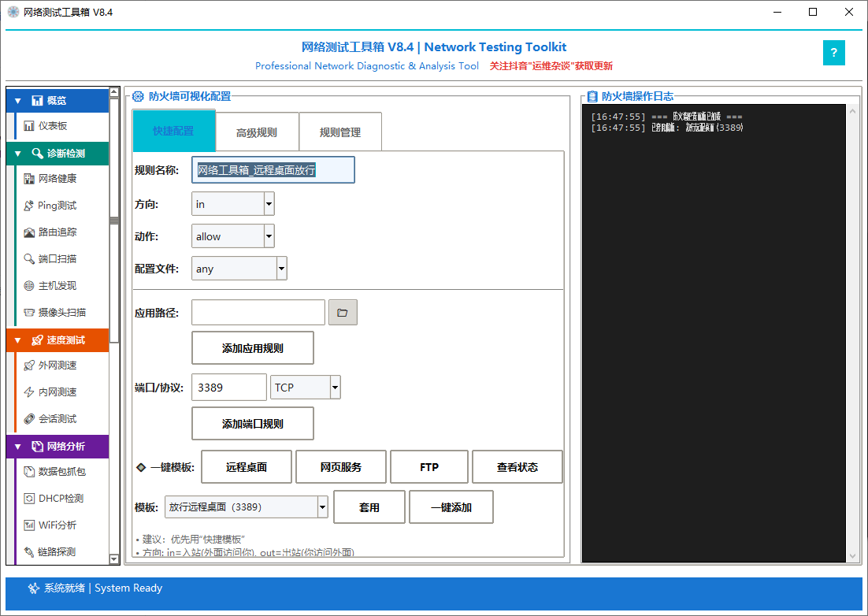868x616 pixels.
Task: Click the 网络分析 header icon
Action: pyautogui.click(x=37, y=446)
